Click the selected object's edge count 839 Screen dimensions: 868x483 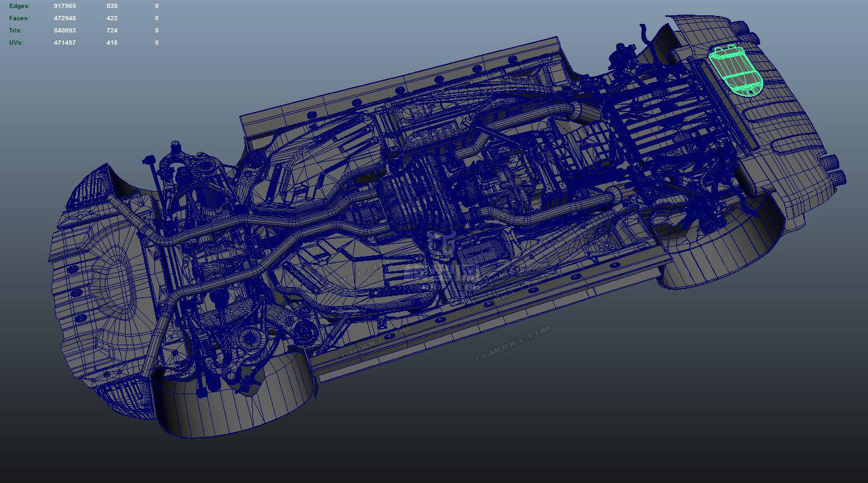point(111,6)
